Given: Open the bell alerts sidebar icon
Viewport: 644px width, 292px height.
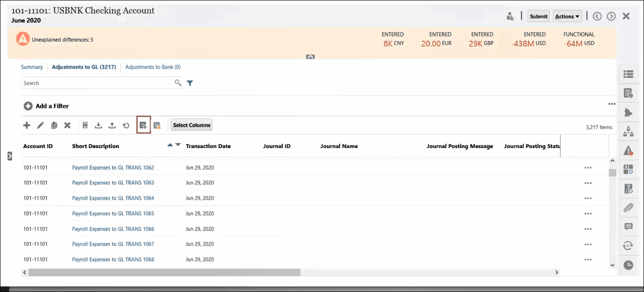Looking at the screenshot, I should (628, 113).
